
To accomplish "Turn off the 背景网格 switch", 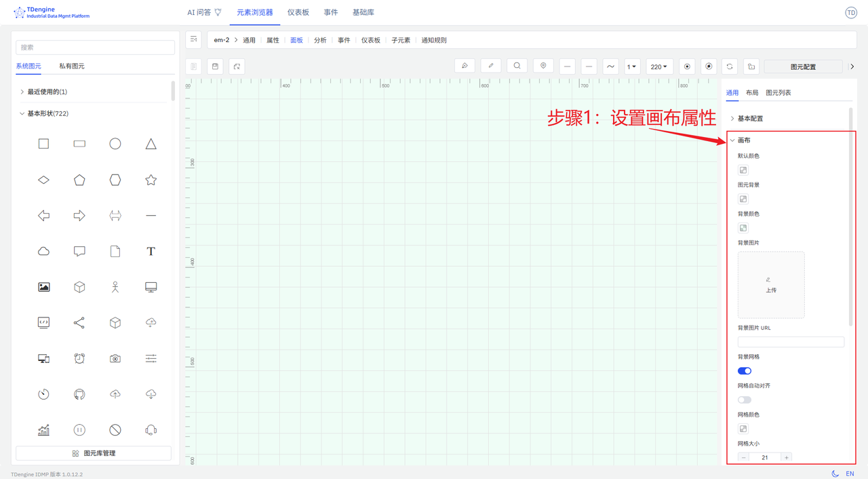I will [x=745, y=371].
